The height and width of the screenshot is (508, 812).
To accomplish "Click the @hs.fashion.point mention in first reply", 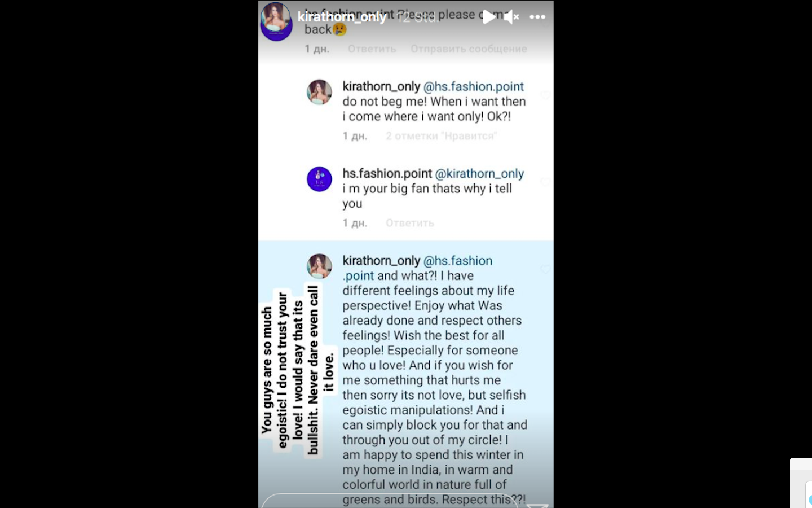I will coord(474,86).
